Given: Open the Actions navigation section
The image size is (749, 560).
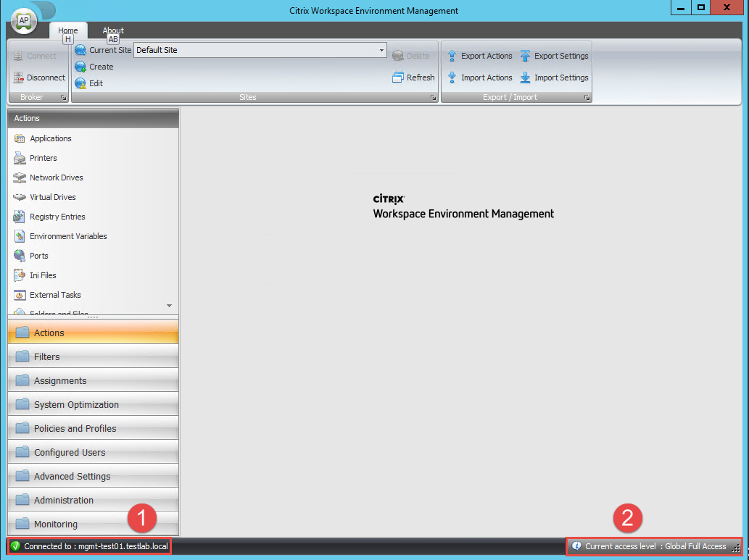Looking at the screenshot, I should point(93,333).
